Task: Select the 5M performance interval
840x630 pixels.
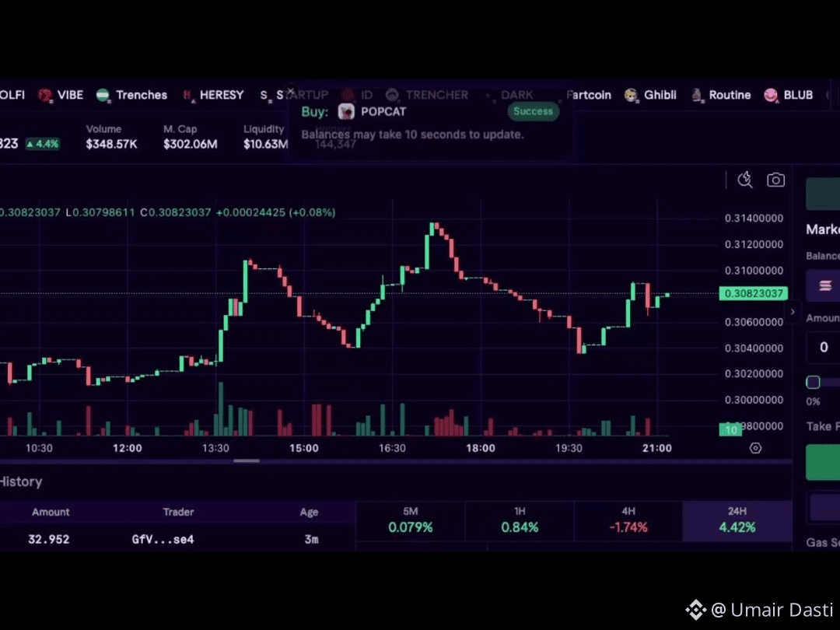Action: pos(411,520)
